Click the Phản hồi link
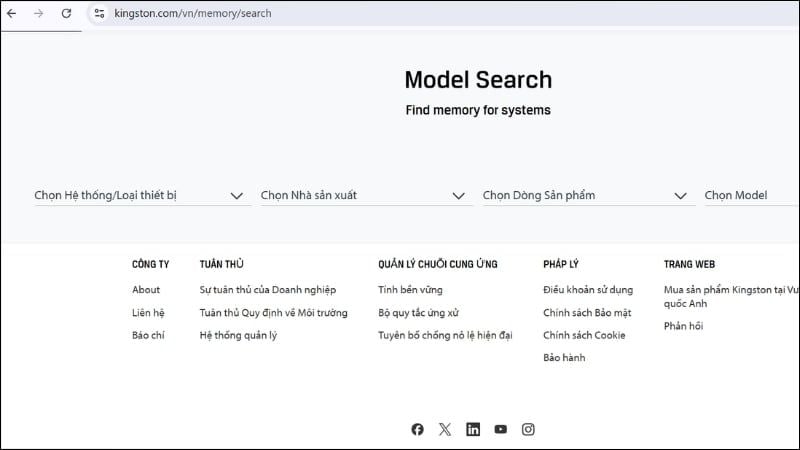800x450 pixels. (683, 326)
